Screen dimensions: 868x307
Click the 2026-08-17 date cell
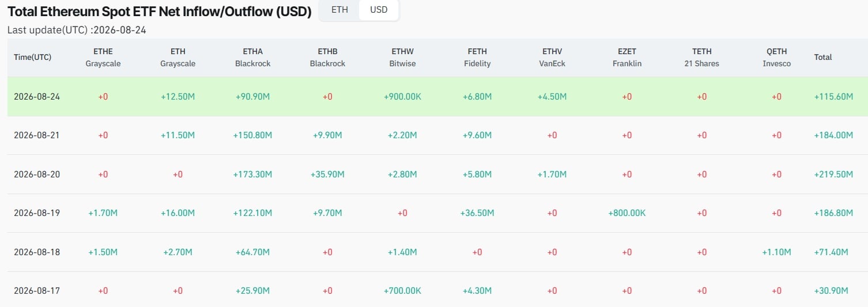[37, 291]
